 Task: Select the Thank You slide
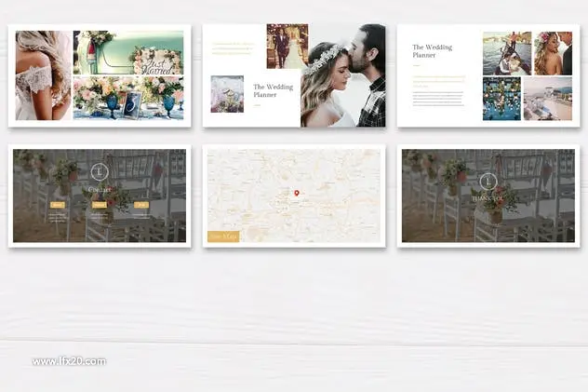pos(488,196)
